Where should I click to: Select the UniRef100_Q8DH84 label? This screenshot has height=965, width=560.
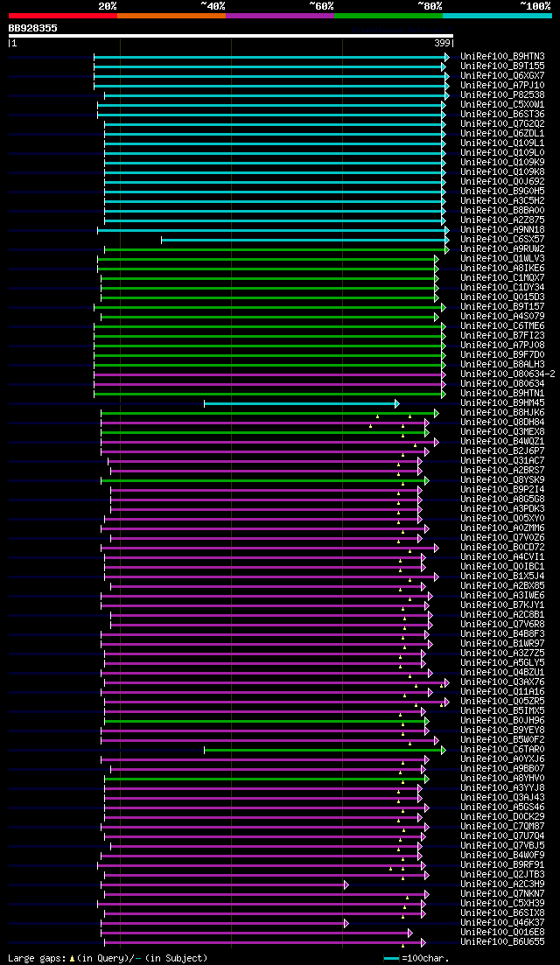502,423
